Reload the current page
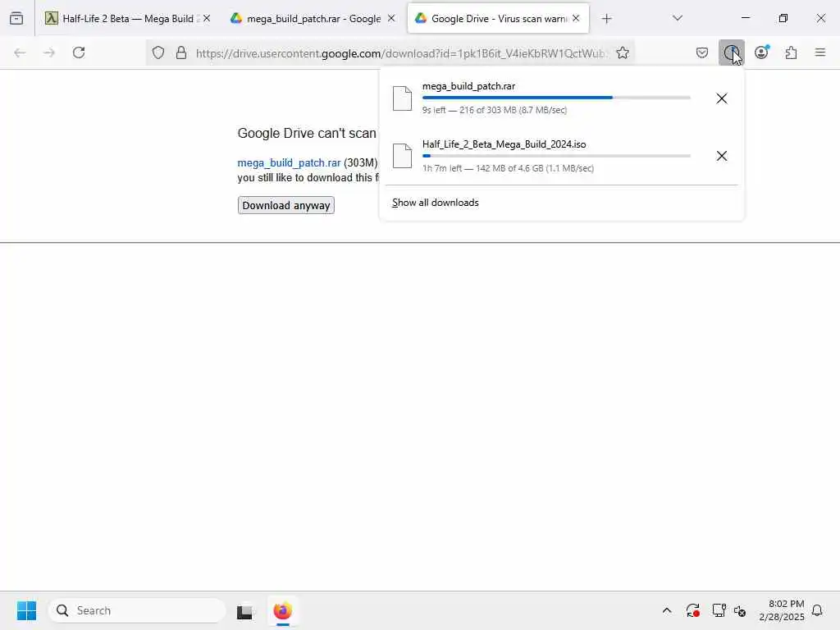The image size is (840, 630). pyautogui.click(x=79, y=52)
